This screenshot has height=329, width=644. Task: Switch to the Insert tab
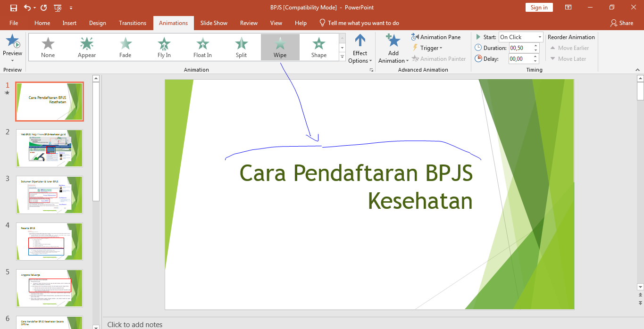69,23
